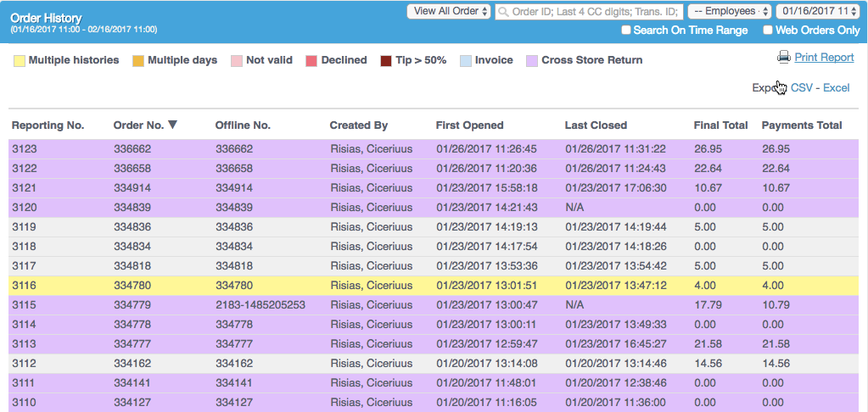Click the dark red Tip > 50% swatch
This screenshot has width=868, height=412.
(x=386, y=60)
